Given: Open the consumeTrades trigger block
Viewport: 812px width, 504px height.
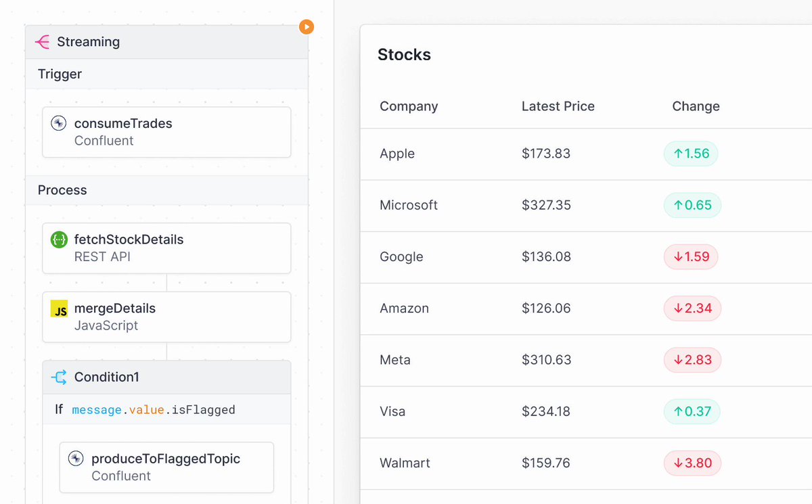Looking at the screenshot, I should tap(166, 132).
